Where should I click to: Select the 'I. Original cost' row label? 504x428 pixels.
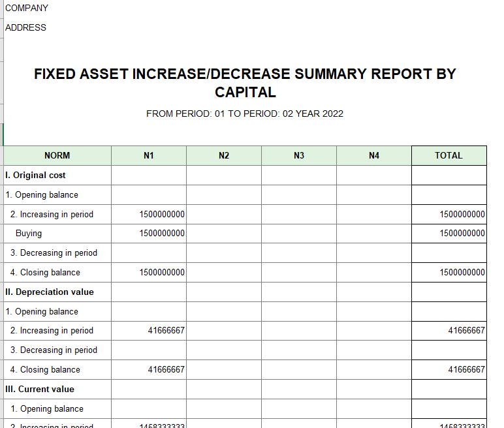pos(35,176)
